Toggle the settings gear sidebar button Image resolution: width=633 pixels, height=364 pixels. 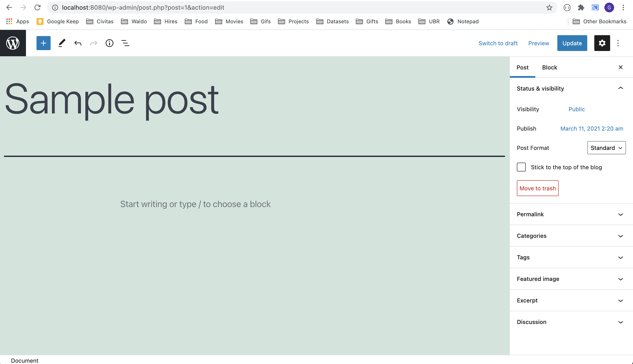[602, 43]
